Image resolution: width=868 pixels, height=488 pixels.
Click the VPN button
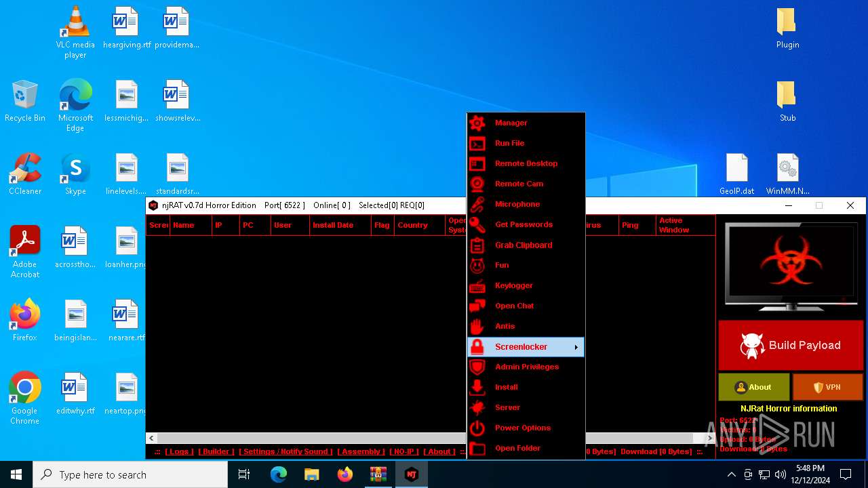[x=827, y=387]
